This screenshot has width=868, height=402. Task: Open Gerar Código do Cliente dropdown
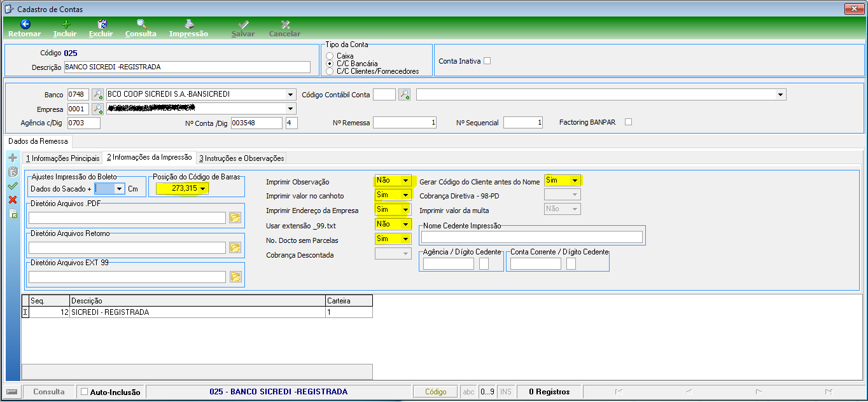tap(575, 181)
